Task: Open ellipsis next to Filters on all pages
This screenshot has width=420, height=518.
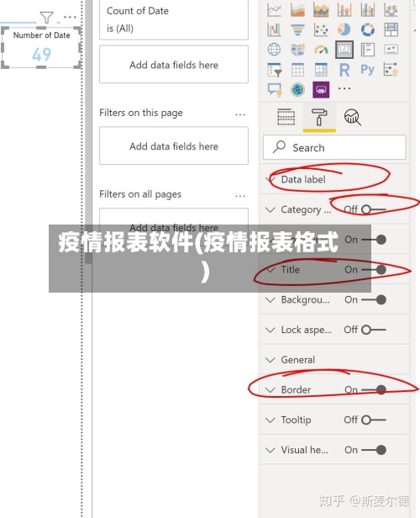Action: coord(240,196)
